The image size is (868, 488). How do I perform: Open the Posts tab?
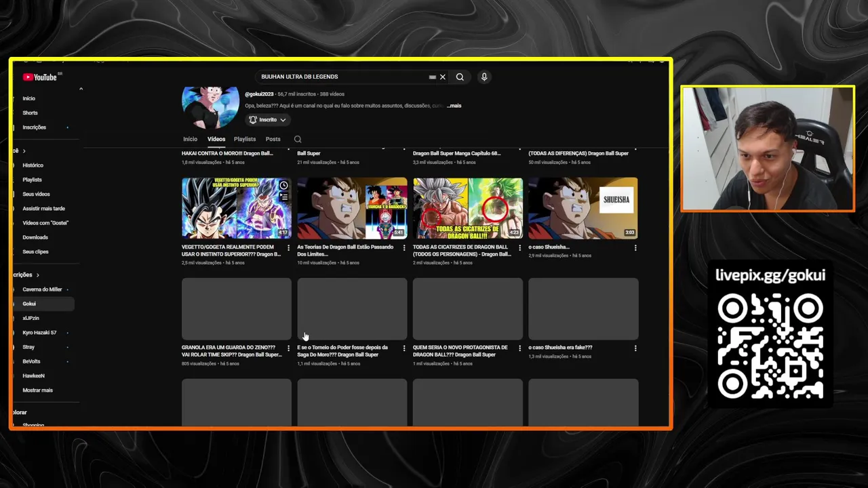[273, 139]
